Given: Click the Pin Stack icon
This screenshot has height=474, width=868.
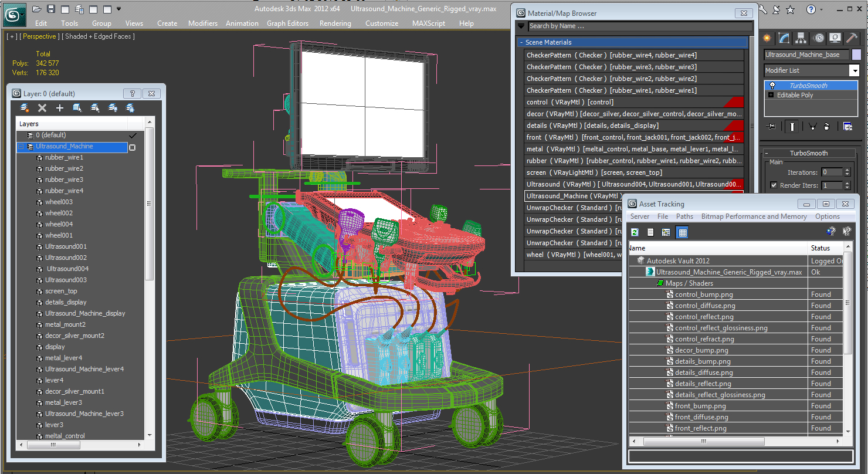Looking at the screenshot, I should (x=771, y=126).
